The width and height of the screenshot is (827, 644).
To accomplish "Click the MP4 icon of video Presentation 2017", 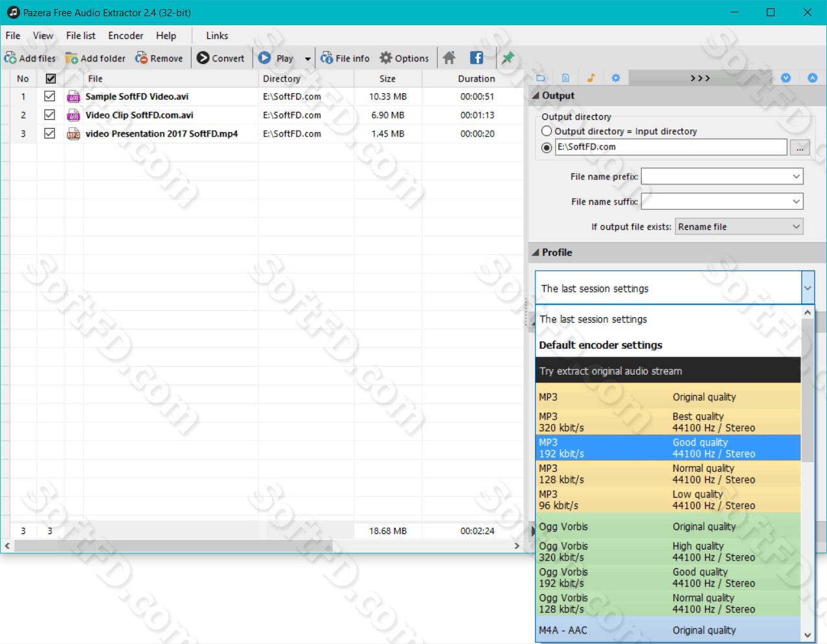I will pos(73,134).
